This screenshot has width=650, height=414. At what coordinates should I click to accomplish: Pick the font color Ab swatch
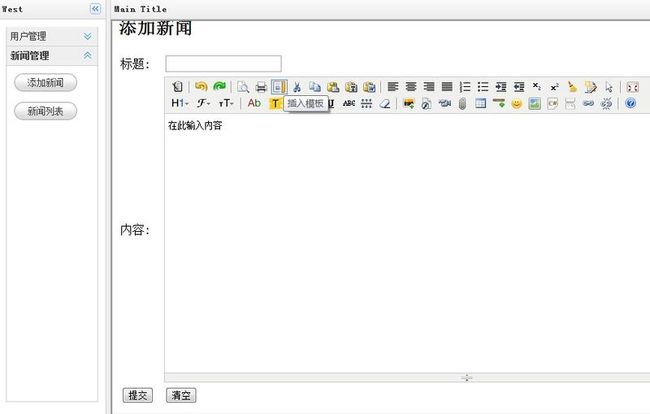coord(254,103)
